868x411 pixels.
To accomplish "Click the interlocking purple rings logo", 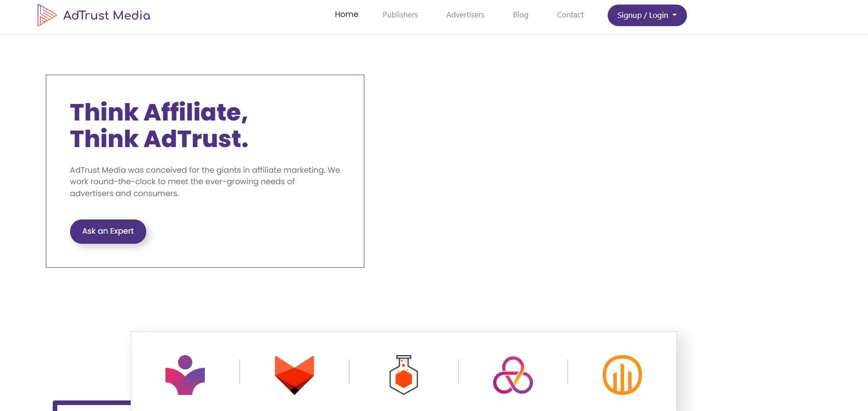I will pos(513,375).
